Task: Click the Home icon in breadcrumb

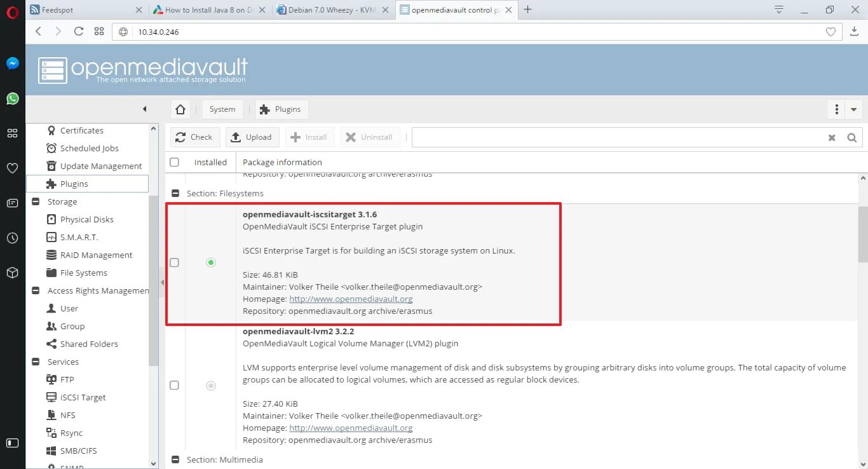Action: point(180,109)
